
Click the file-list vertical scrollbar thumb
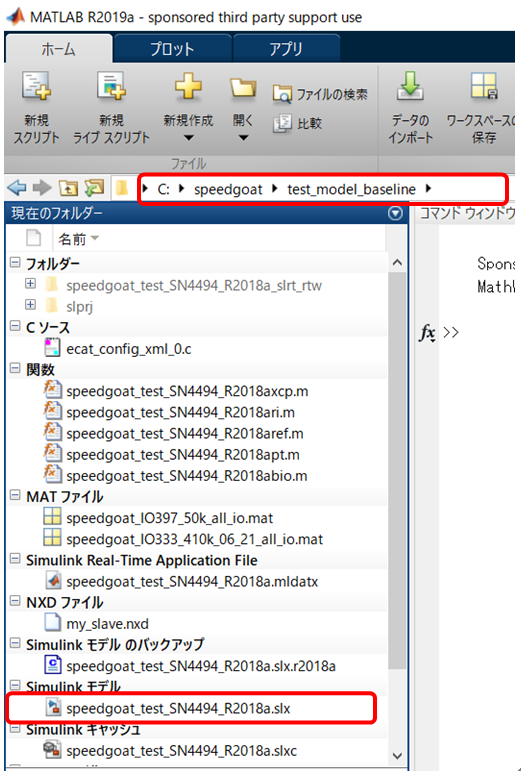pos(397,470)
